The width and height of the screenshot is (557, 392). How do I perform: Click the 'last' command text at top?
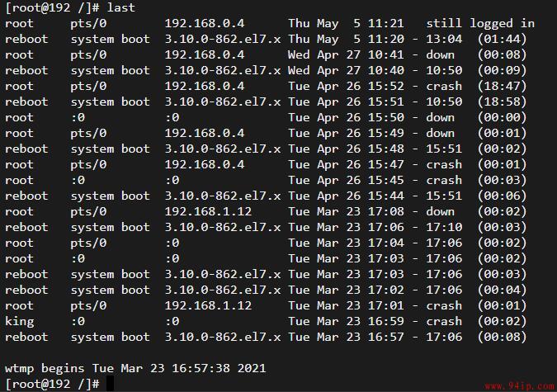[x=121, y=7]
